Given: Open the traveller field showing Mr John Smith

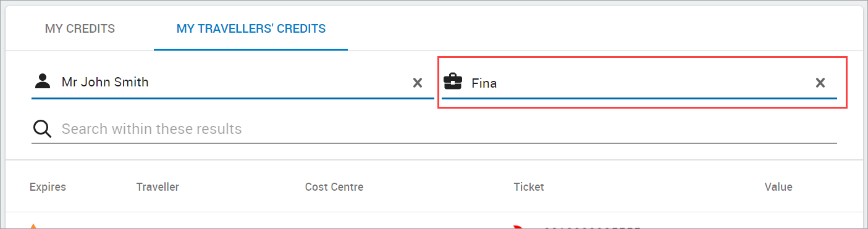Looking at the screenshot, I should (233, 82).
